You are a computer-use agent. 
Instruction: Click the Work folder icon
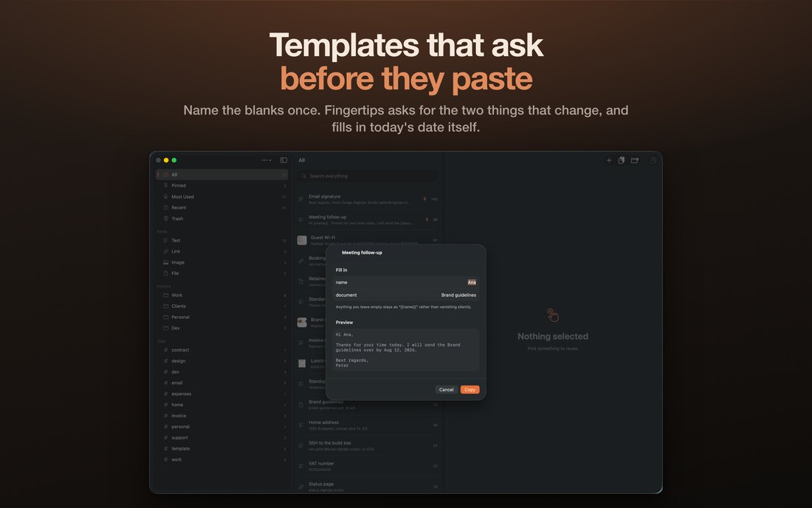pyautogui.click(x=165, y=295)
